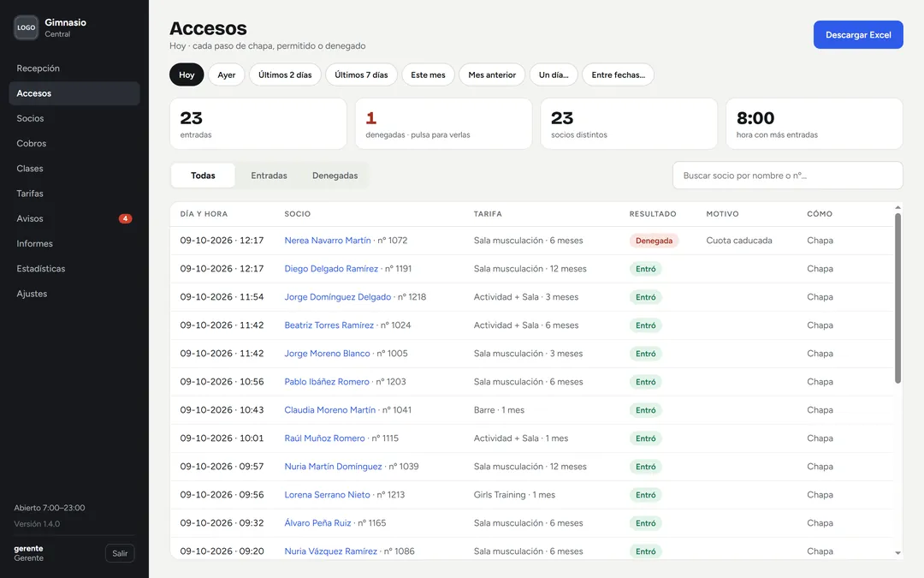Click the 'Cuota caducada' motivo cell
Image resolution: width=924 pixels, height=578 pixels.
coord(739,241)
